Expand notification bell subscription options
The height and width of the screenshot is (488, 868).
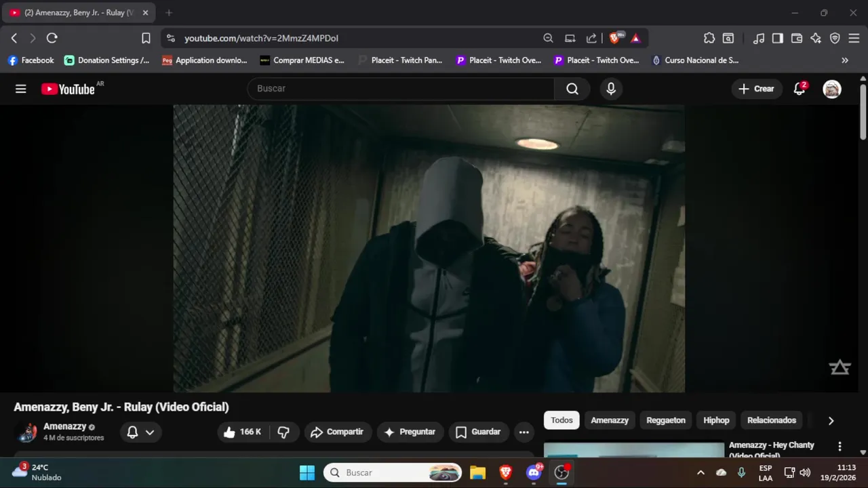point(141,432)
